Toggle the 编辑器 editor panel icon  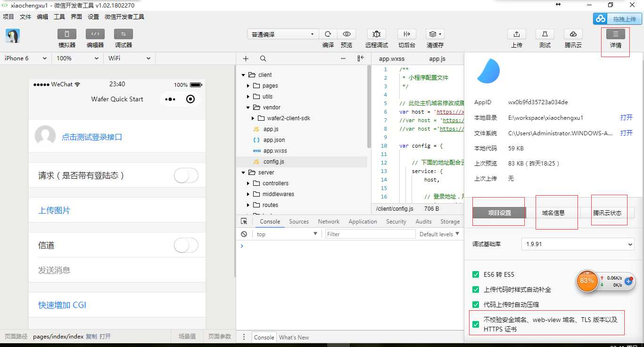[x=95, y=34]
